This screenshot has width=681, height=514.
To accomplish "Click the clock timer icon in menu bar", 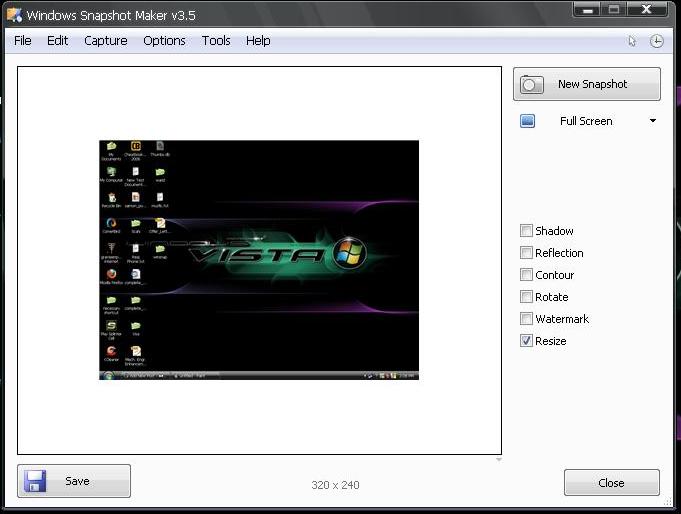I will [656, 41].
